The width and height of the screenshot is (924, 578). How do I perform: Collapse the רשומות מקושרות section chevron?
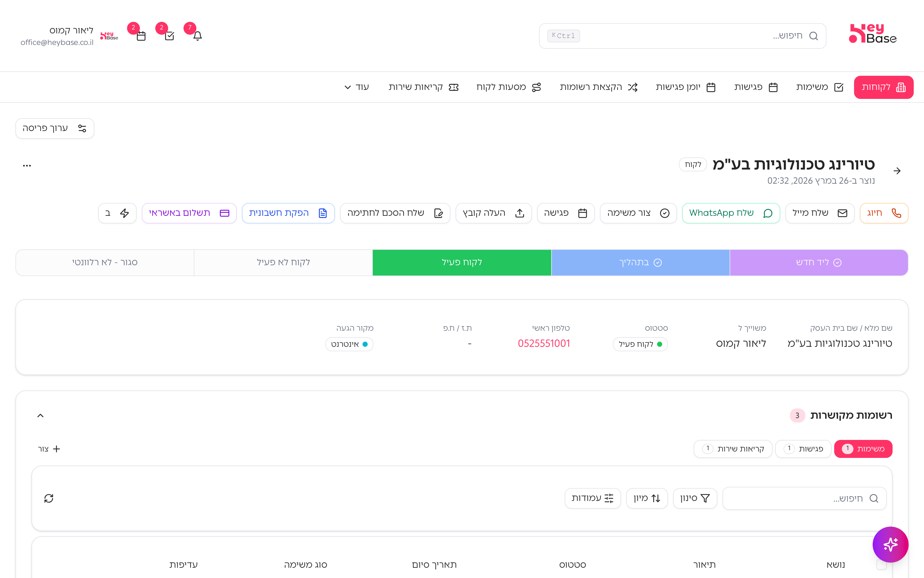click(x=40, y=416)
